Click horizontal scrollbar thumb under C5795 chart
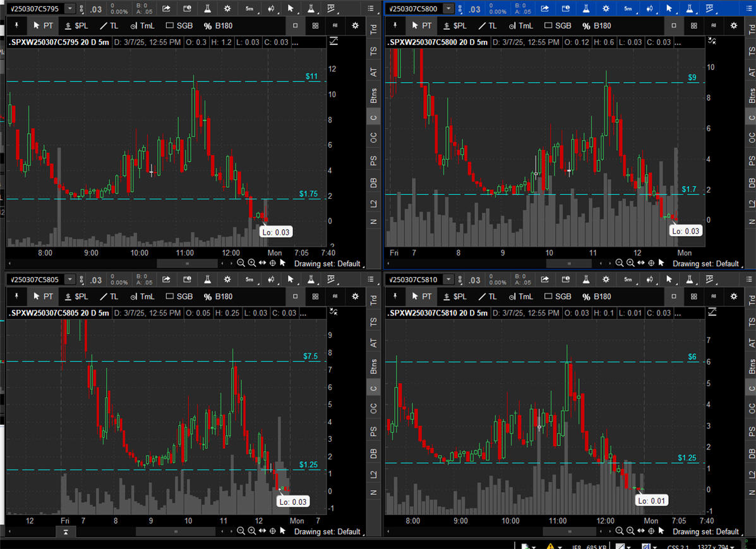Viewport: 756px width, 549px height. tap(187, 263)
